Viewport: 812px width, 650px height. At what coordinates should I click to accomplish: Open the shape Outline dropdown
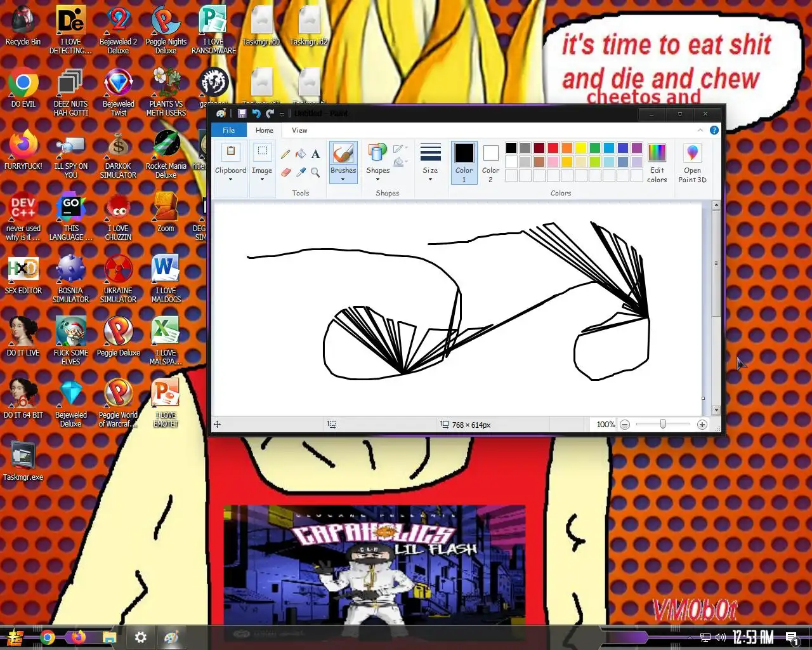(400, 149)
